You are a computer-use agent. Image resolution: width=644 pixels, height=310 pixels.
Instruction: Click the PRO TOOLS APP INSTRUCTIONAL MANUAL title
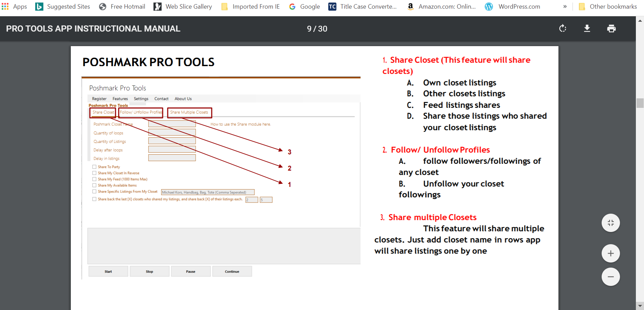coord(93,29)
